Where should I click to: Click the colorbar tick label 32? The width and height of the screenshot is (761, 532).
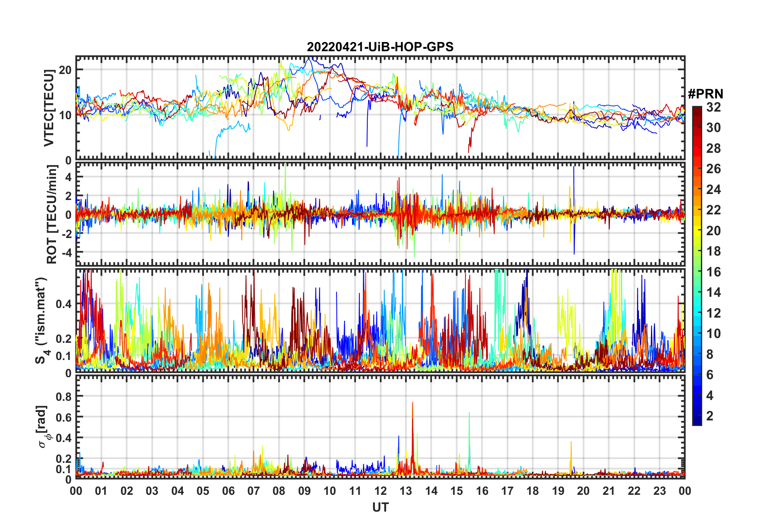[713, 107]
